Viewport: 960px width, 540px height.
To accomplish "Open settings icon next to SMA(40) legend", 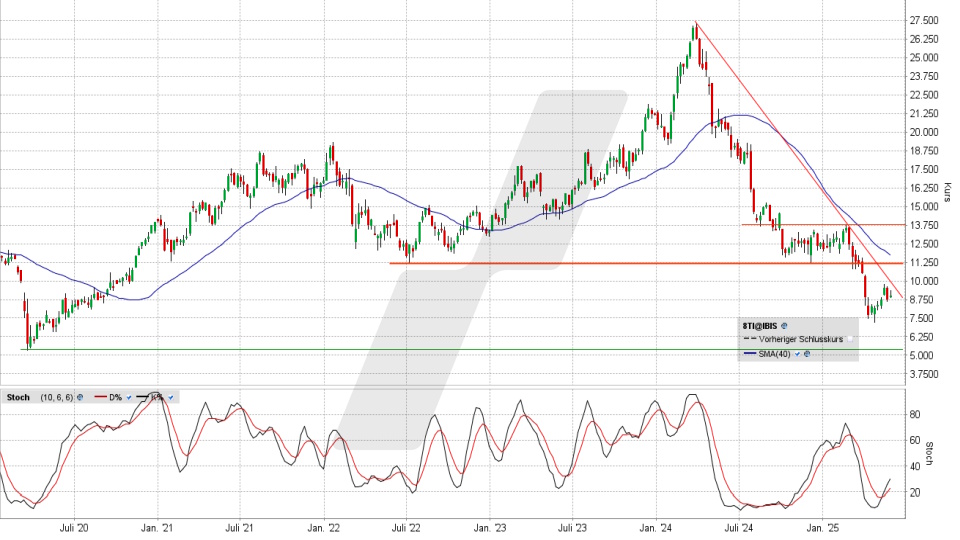I will pos(807,354).
